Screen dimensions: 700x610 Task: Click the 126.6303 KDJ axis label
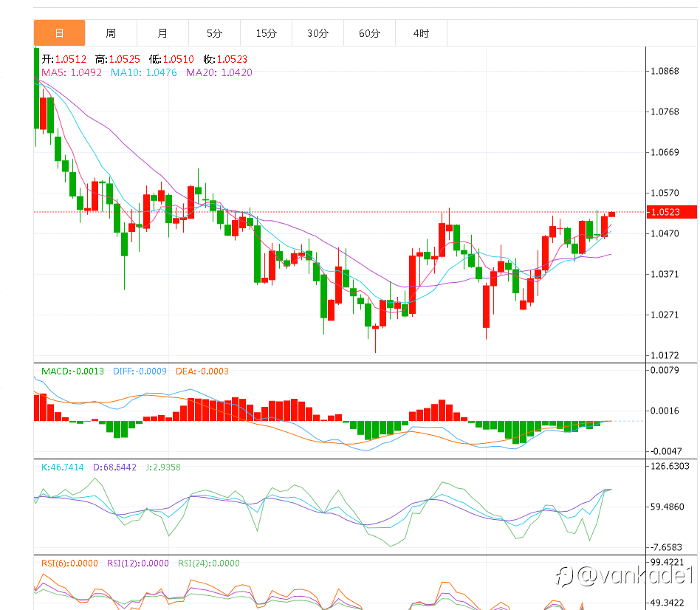click(x=670, y=466)
